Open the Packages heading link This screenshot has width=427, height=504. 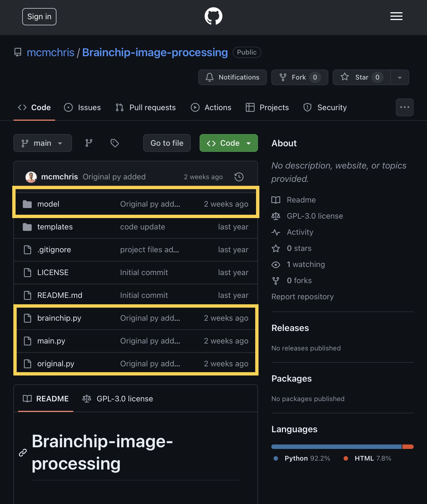(291, 379)
